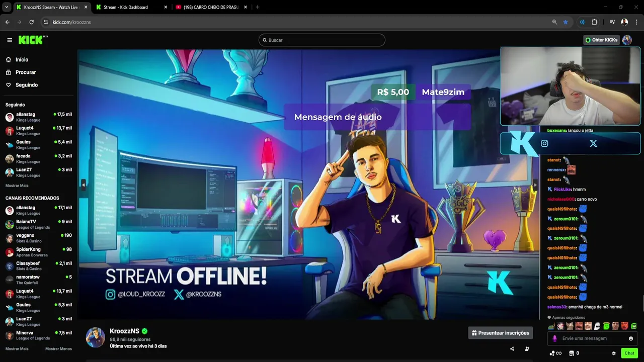Click KroozzNS channel name

click(x=124, y=331)
